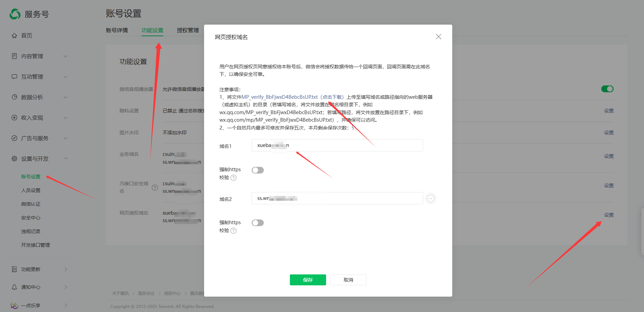Click the 首页 home icon in sidebar
The image size is (644, 312).
pos(14,36)
